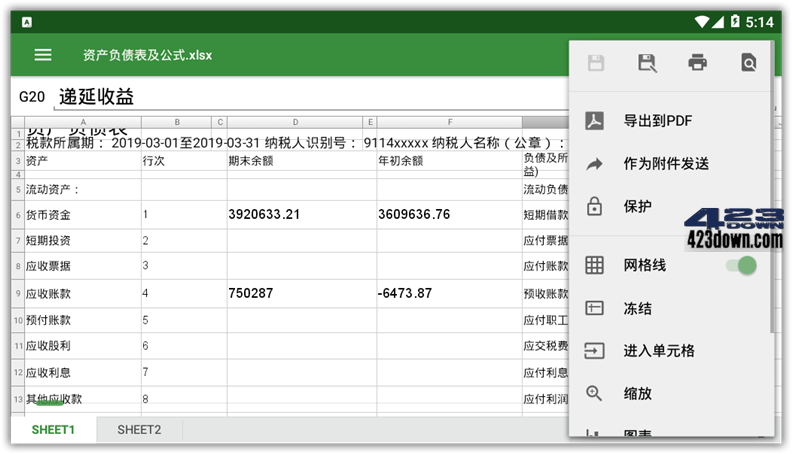Select 保护 menu option
This screenshot has height=454, width=792.
click(637, 206)
